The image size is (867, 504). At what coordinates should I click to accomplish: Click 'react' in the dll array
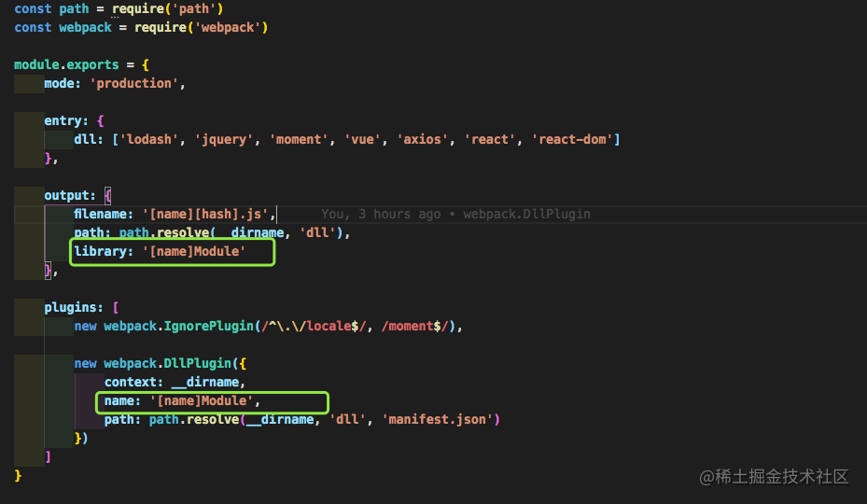click(489, 139)
